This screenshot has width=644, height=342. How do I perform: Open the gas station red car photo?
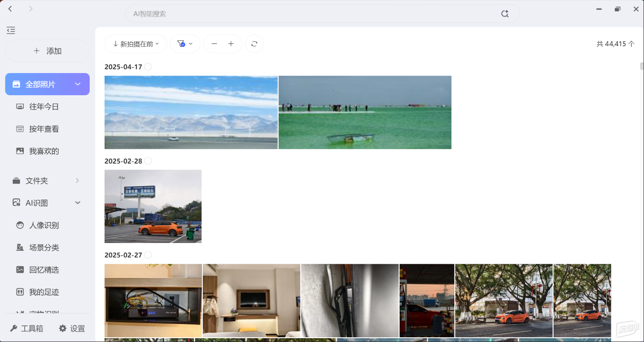coord(427,300)
